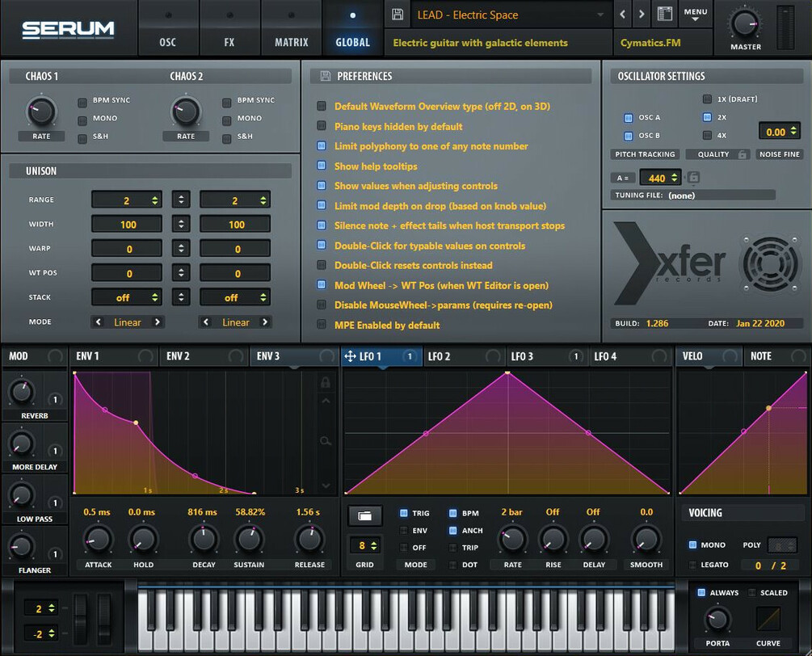Image resolution: width=812 pixels, height=656 pixels.
Task: Click link stepper between RANGE values
Action: (181, 200)
